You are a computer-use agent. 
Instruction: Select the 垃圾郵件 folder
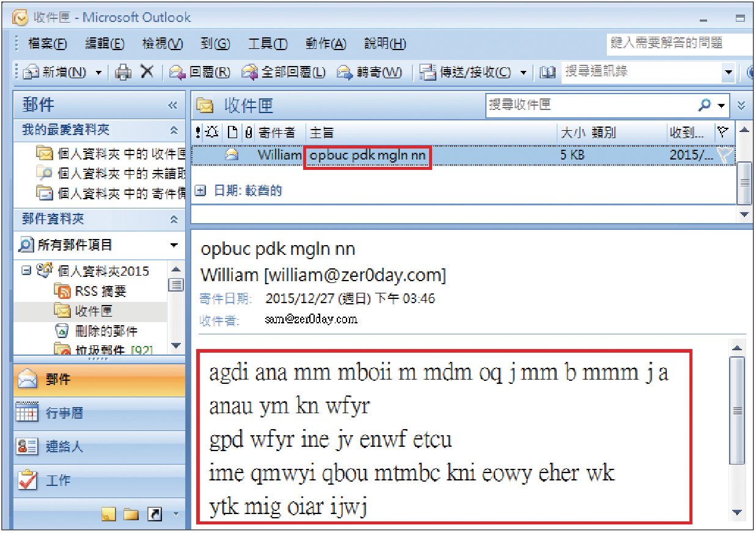click(103, 350)
